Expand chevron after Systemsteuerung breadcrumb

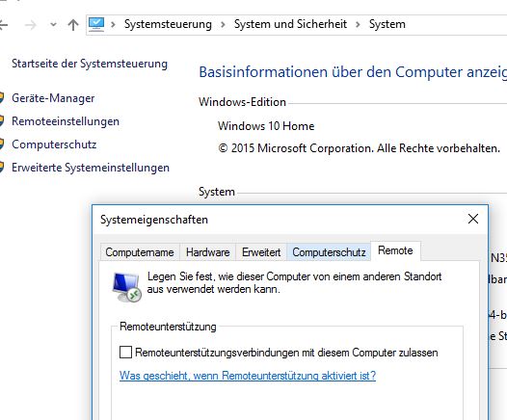point(223,24)
